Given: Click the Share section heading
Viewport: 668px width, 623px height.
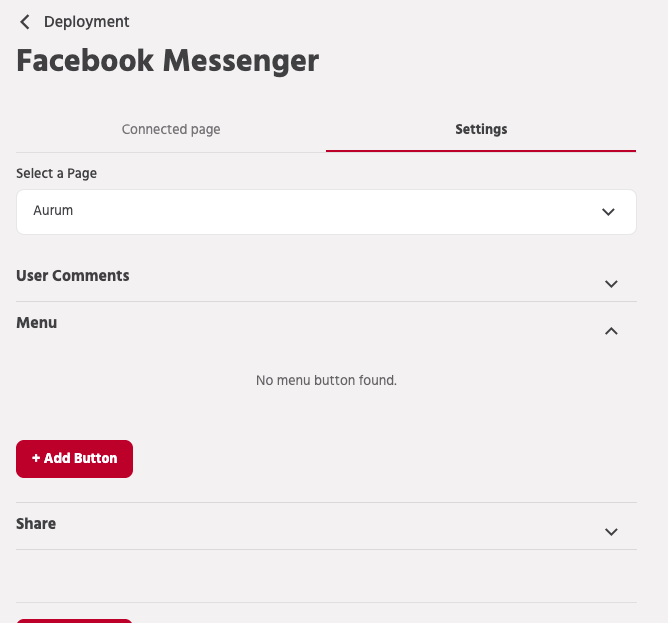Looking at the screenshot, I should (x=36, y=524).
